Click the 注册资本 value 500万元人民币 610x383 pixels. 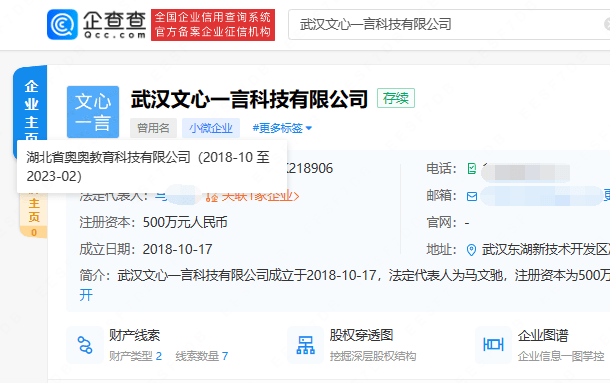(185, 222)
